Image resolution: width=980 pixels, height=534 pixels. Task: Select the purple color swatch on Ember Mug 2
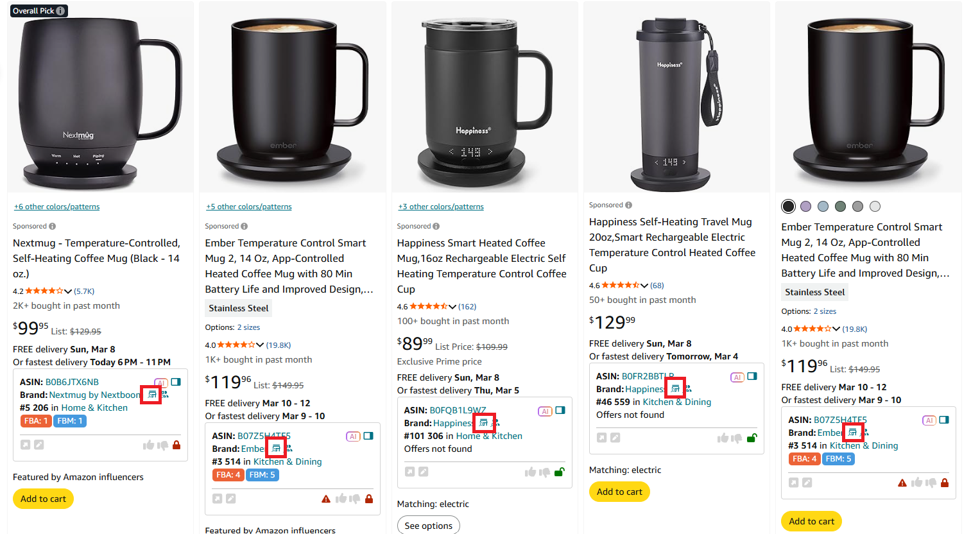click(805, 206)
